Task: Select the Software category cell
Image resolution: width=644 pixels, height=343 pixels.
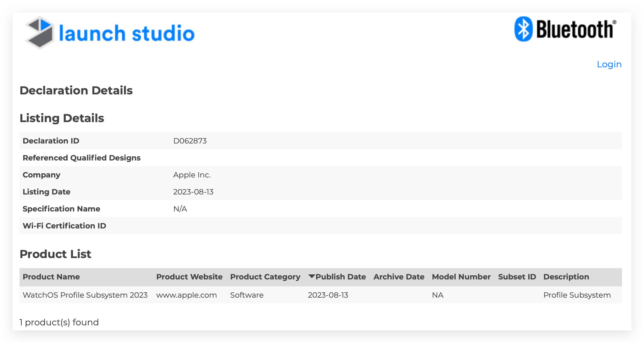Action: point(247,295)
